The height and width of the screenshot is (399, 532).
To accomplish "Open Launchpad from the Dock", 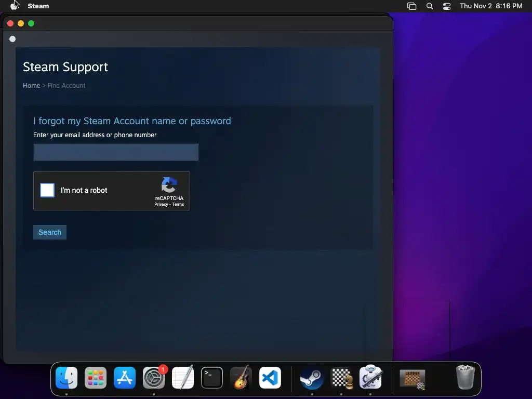I will tap(96, 378).
